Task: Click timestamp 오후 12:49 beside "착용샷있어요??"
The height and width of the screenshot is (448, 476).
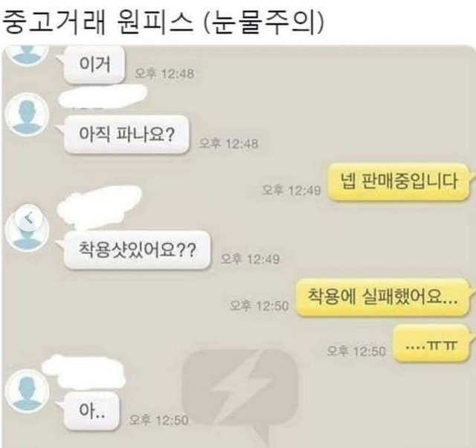Action: [x=250, y=259]
